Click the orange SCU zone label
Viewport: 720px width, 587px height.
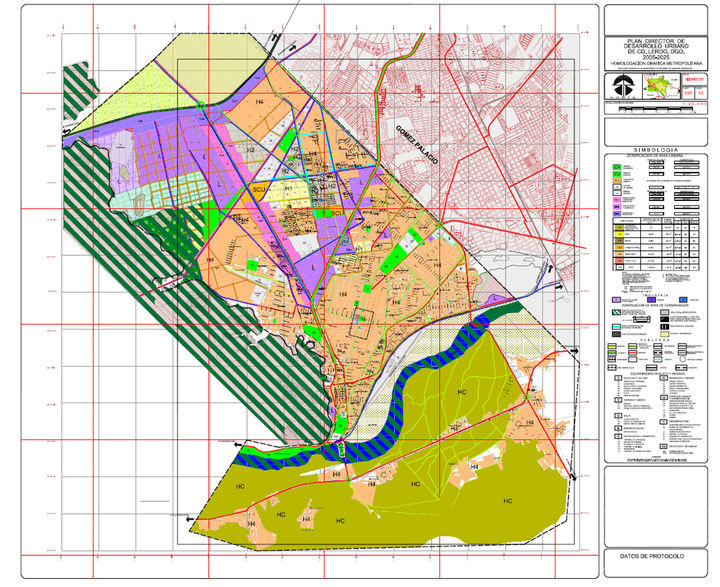(259, 190)
